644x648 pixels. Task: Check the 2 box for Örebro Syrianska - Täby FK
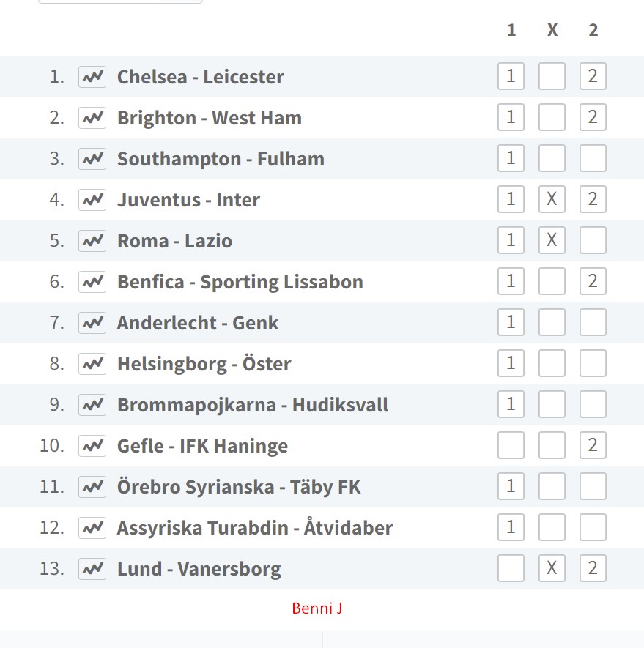point(593,486)
